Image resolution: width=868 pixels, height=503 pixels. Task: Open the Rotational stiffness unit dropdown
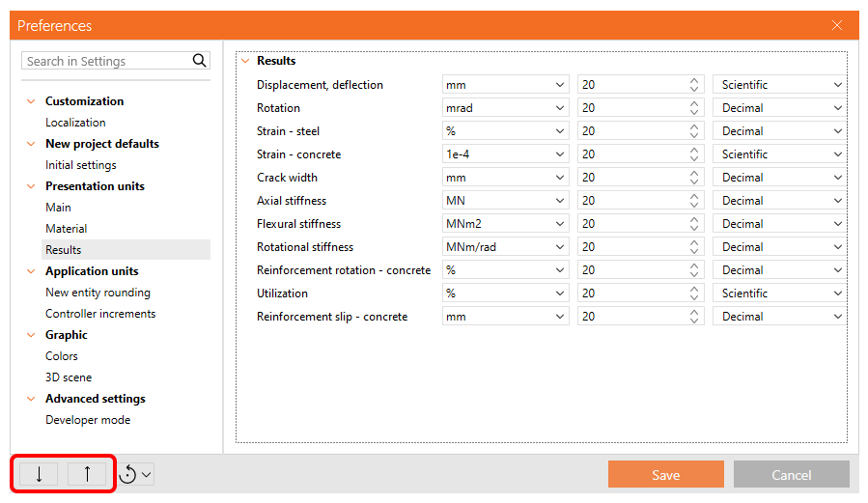pos(505,247)
